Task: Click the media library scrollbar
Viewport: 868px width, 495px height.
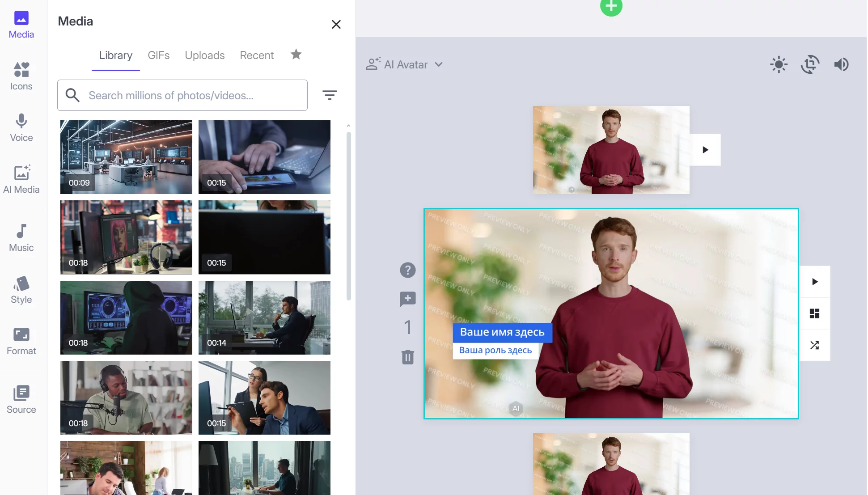Action: [x=348, y=216]
